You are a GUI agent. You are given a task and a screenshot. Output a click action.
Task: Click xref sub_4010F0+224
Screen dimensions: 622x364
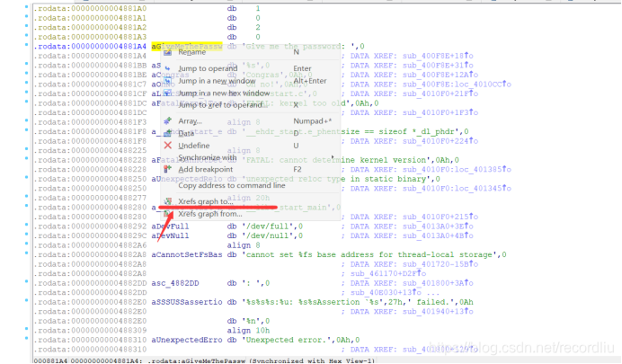[440, 141]
